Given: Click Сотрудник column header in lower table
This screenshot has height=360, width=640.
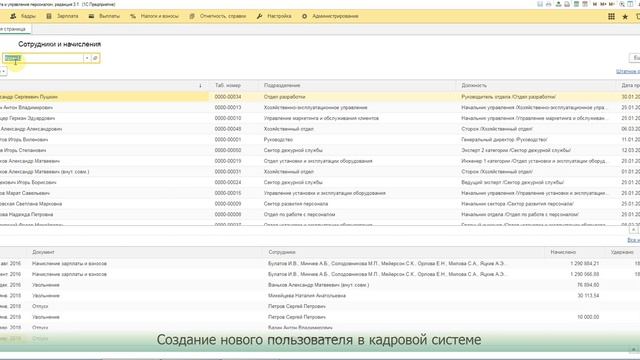Looking at the screenshot, I should point(282,252).
